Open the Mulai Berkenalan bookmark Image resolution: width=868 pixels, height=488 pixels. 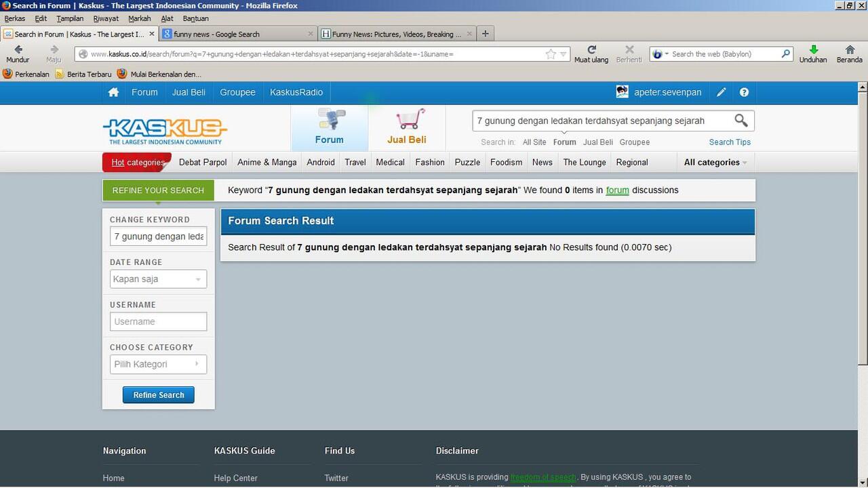[x=159, y=74]
